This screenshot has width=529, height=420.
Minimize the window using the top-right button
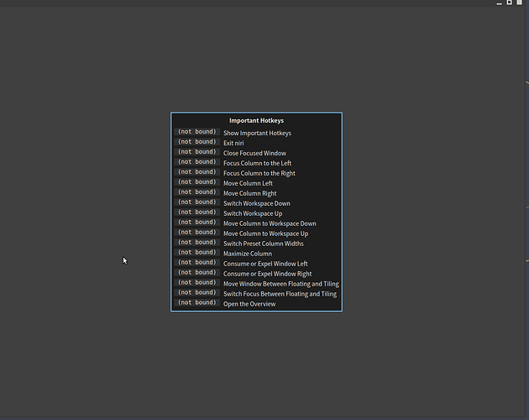(500, 3)
